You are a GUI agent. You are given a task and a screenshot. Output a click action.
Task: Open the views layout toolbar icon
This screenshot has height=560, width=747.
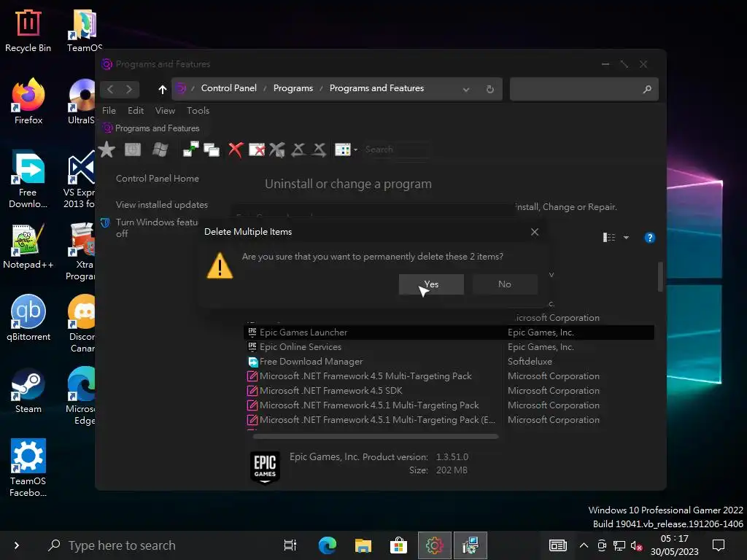coord(343,149)
